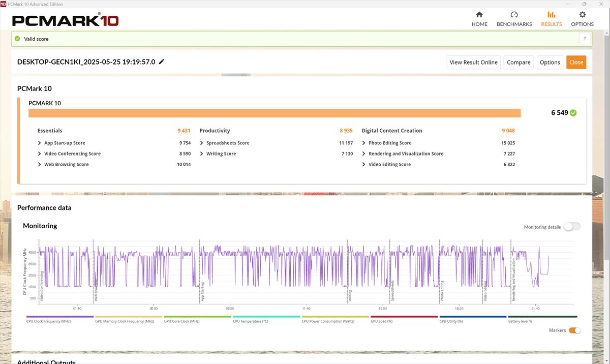Click the Video Editing timeline marker
The width and height of the screenshot is (610, 364).
click(x=485, y=291)
